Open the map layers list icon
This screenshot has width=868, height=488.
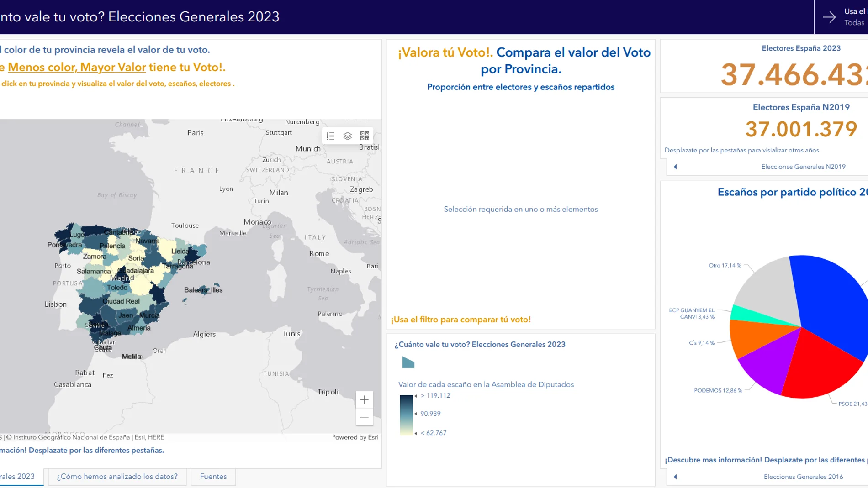348,136
